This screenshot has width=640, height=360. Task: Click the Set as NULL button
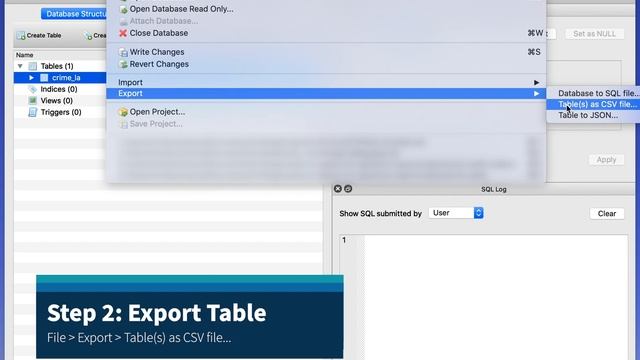pos(594,34)
